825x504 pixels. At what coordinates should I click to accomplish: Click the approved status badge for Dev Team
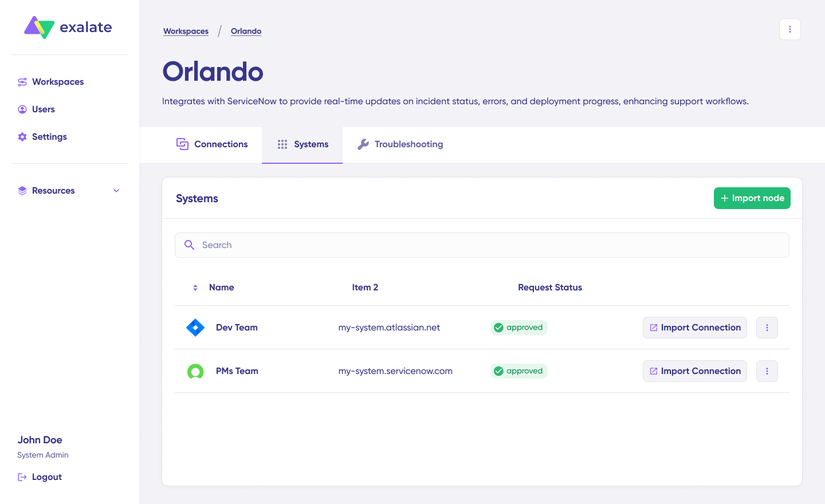pos(518,327)
